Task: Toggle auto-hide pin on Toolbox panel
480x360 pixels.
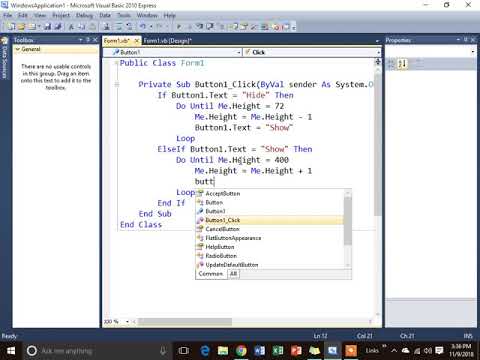Action: pos(88,40)
